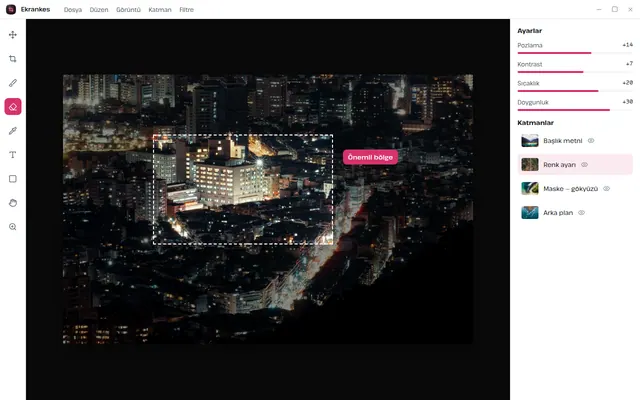Click the Önemli bölge label
Screen dimensions: 640x400
(x=370, y=157)
